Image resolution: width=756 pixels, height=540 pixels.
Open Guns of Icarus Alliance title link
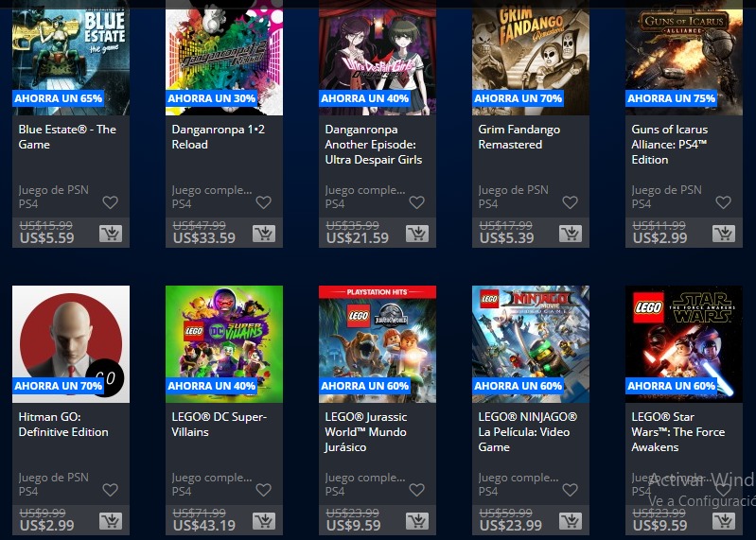coord(670,145)
